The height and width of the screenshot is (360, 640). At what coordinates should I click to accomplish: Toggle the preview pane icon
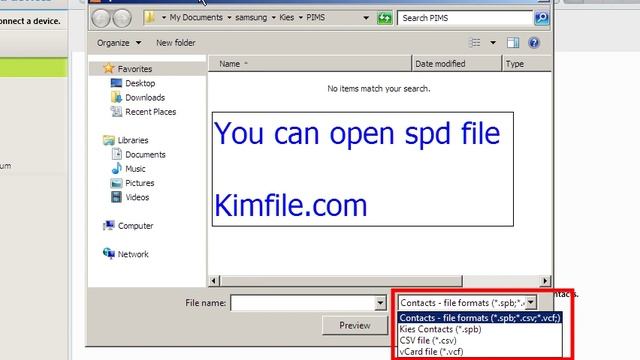513,42
